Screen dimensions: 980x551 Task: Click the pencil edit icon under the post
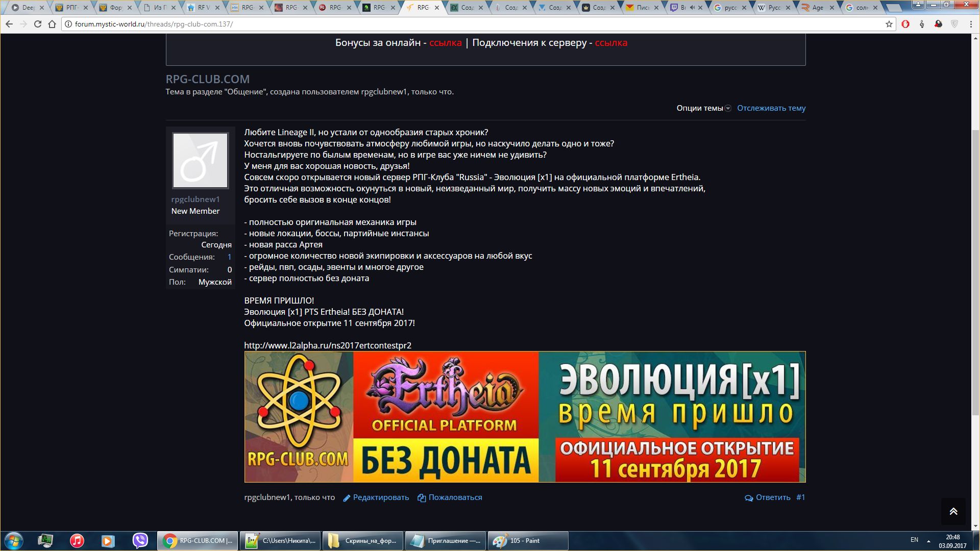tap(347, 498)
